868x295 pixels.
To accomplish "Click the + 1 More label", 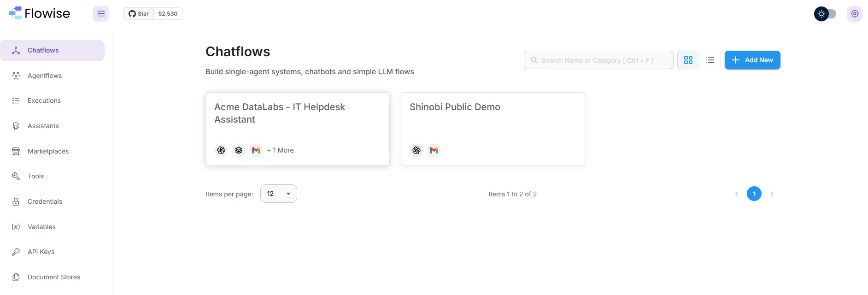I will [280, 150].
